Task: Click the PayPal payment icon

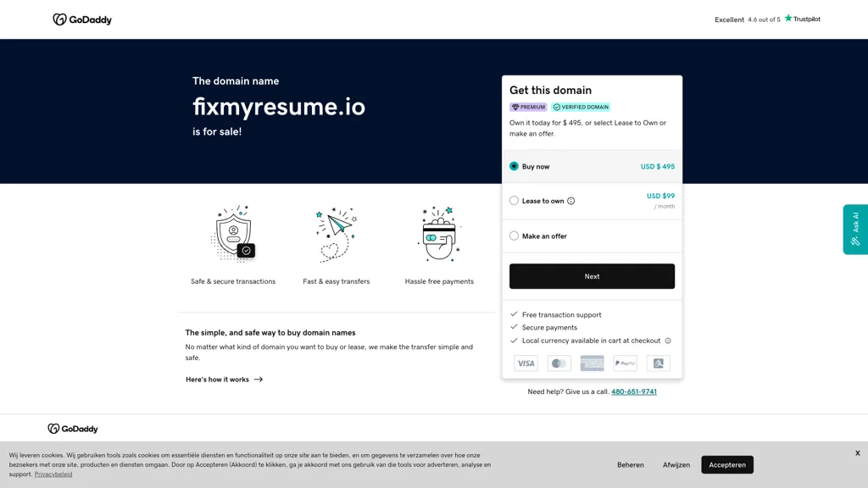Action: coord(625,363)
